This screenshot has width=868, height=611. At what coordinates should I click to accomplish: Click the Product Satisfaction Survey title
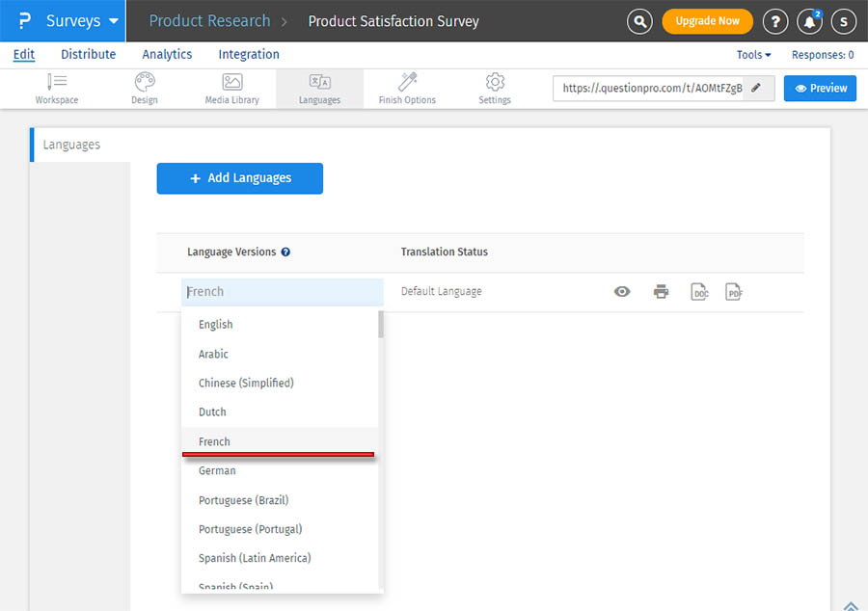[x=393, y=21]
